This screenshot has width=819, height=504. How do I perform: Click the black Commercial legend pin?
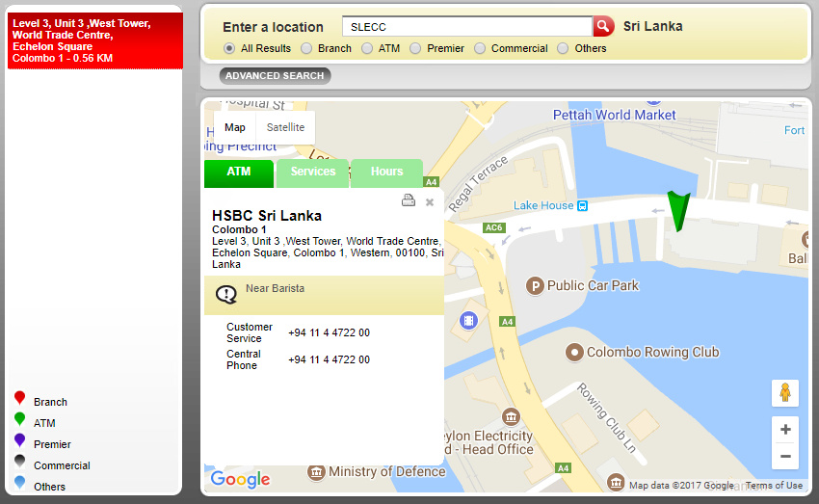[x=20, y=462]
